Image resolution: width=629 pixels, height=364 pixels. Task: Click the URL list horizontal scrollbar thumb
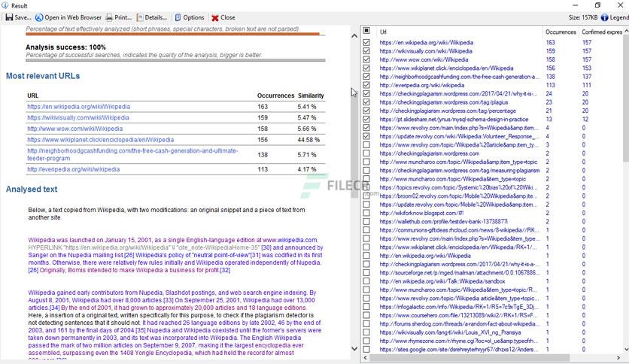click(x=469, y=357)
